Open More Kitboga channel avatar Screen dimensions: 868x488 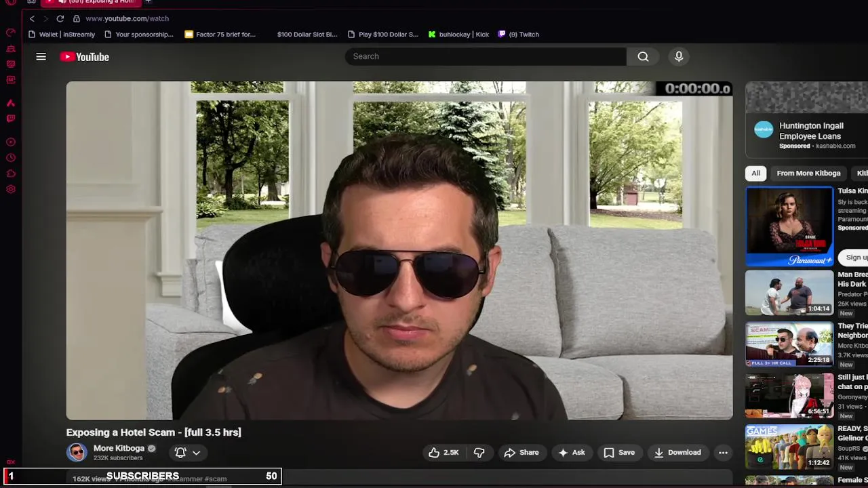pyautogui.click(x=77, y=452)
